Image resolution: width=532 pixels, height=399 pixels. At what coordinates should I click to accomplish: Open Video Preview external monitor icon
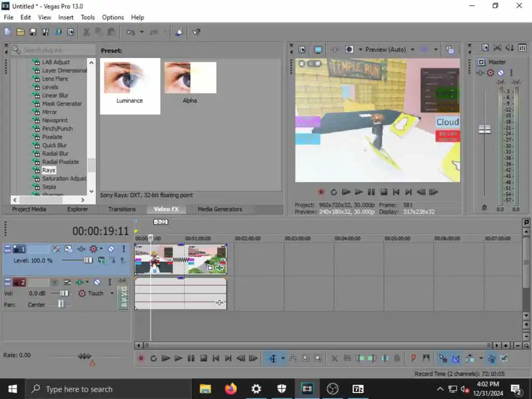click(x=318, y=49)
